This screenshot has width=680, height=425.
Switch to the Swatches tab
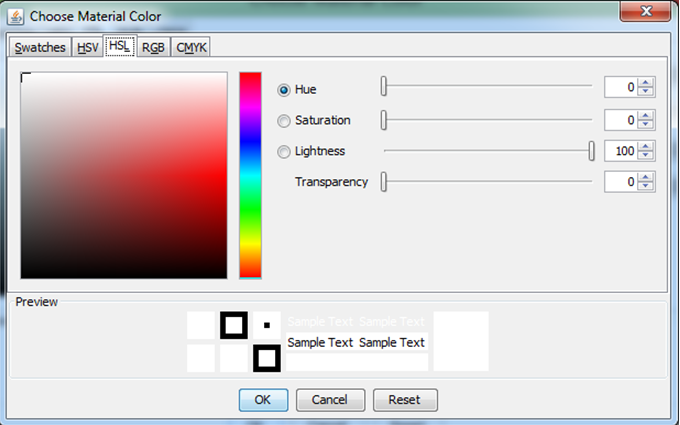point(40,48)
